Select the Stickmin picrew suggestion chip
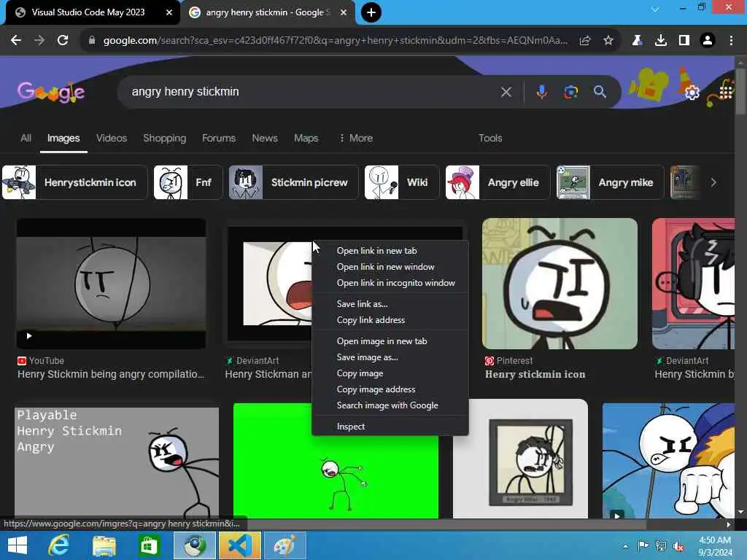Screen dimensions: 747x560 293,182
